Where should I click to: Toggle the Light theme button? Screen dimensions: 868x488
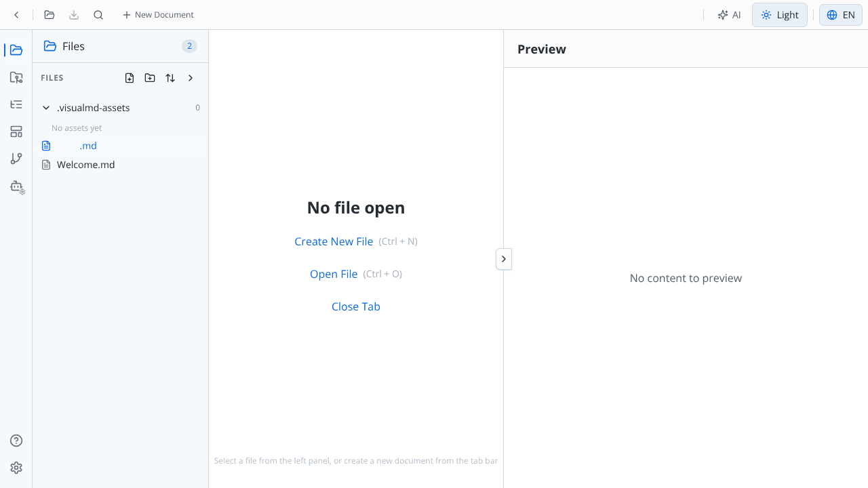point(780,15)
